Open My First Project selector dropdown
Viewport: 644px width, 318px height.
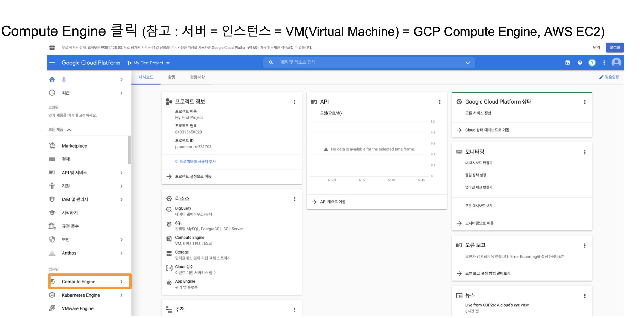(149, 63)
